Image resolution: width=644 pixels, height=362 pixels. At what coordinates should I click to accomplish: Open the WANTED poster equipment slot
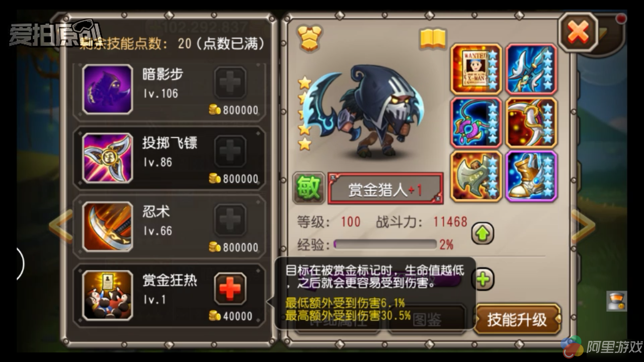476,69
